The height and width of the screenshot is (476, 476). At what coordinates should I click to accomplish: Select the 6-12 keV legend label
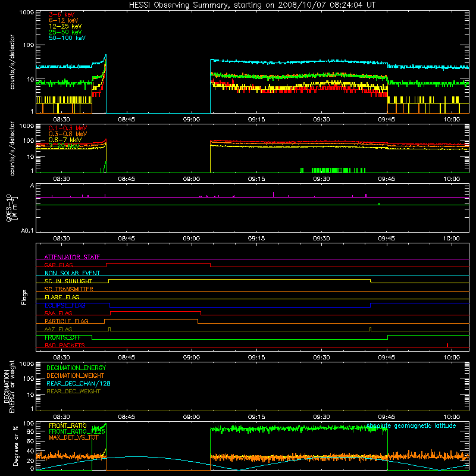point(64,20)
